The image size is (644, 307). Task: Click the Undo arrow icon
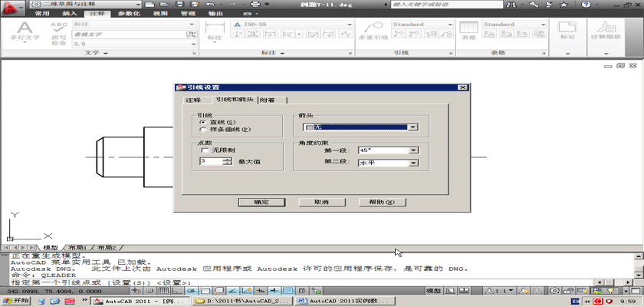(210, 4)
